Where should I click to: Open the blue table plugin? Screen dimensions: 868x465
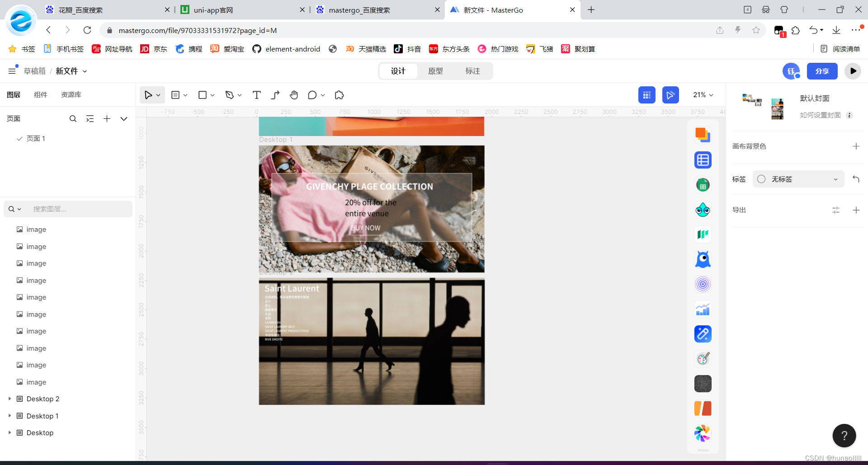703,160
